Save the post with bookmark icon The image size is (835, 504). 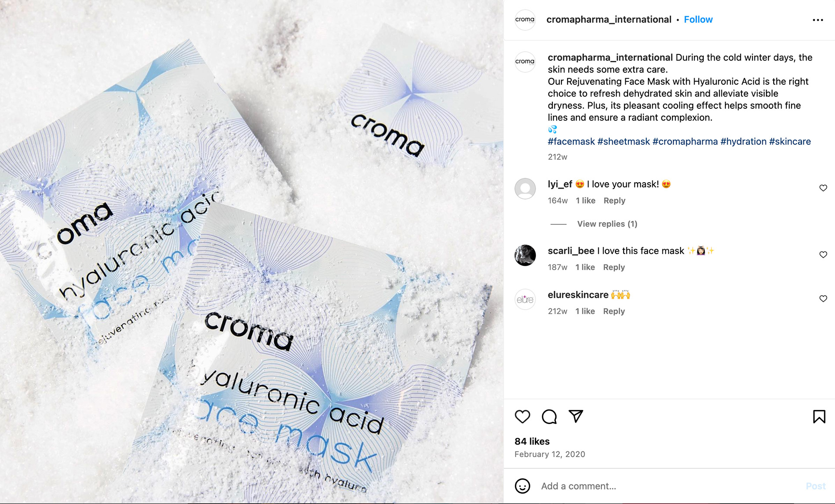pyautogui.click(x=819, y=417)
